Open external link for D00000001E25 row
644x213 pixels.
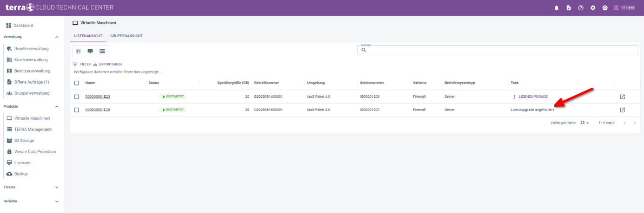pyautogui.click(x=623, y=110)
